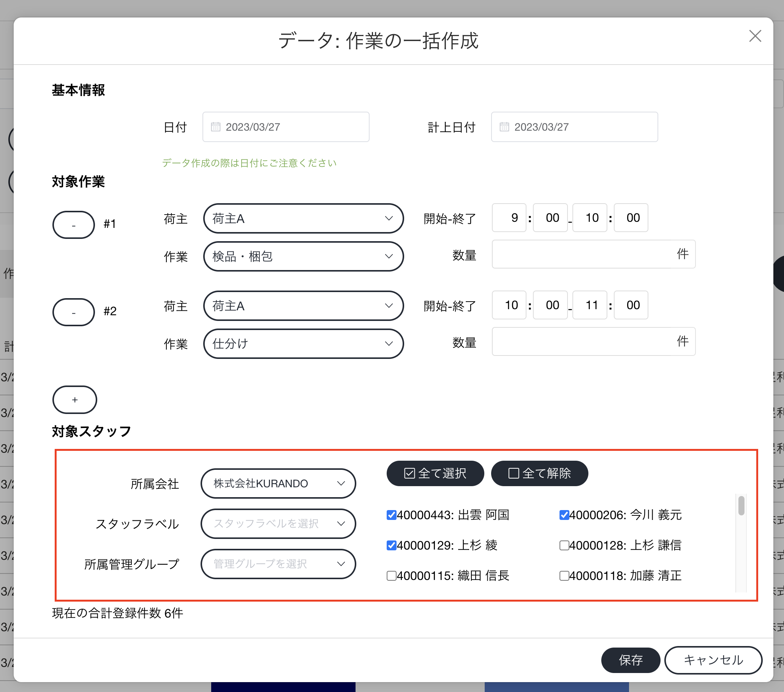
Task: Click the green date caution note
Action: (x=249, y=163)
